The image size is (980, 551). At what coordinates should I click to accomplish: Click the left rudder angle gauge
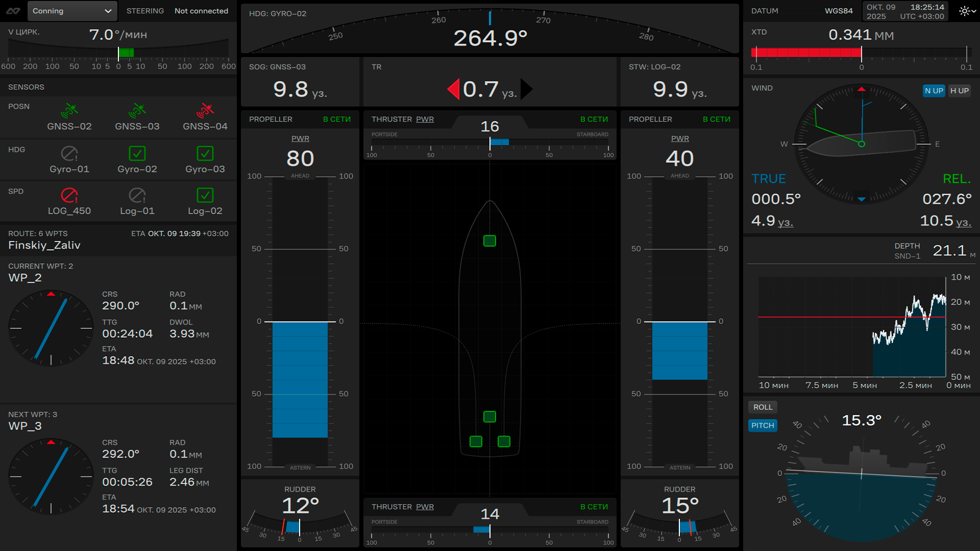pos(300,527)
